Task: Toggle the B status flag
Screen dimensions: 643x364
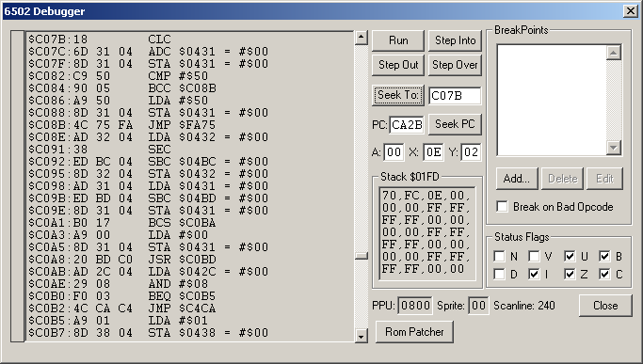Action: [x=604, y=257]
